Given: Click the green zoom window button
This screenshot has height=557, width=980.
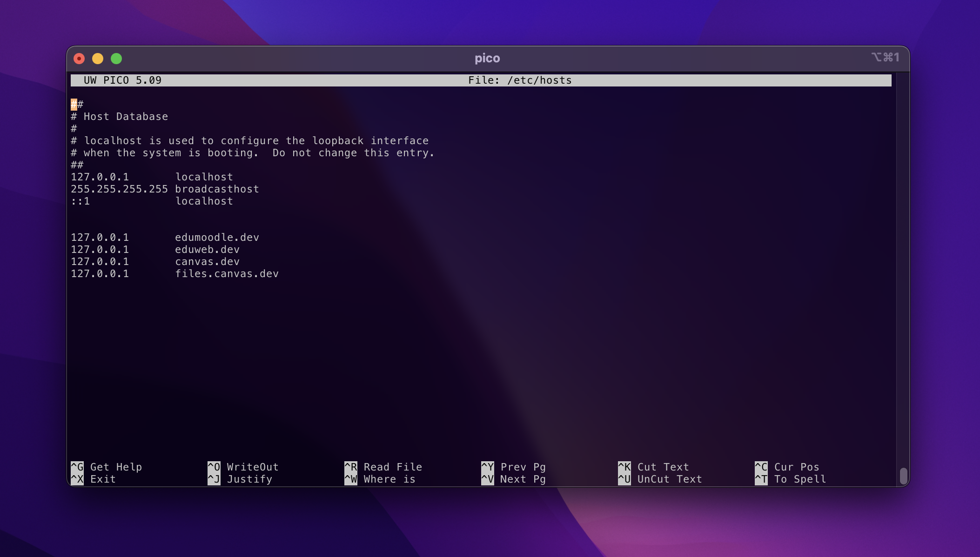Looking at the screenshot, I should [x=116, y=59].
